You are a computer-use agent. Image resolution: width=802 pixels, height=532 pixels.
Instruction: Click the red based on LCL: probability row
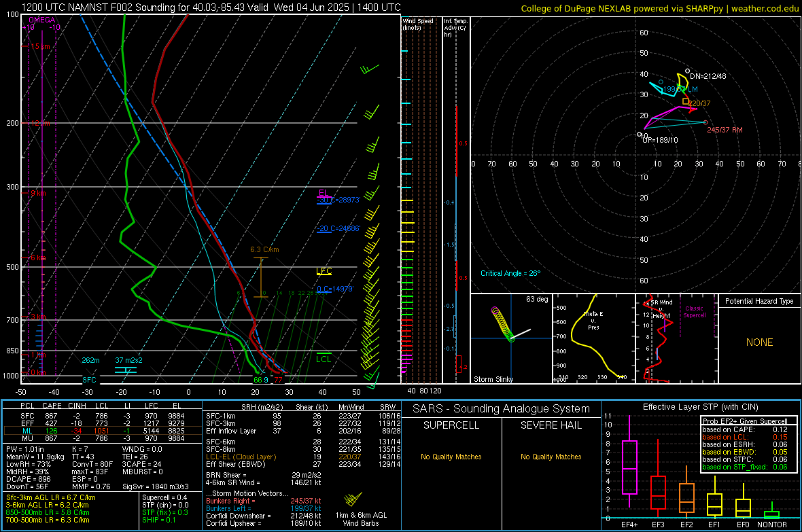(745, 437)
